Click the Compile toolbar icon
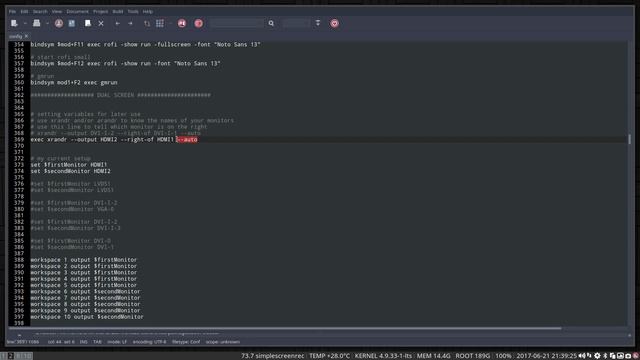Image resolution: width=640 pixels, height=360 pixels. (147, 23)
